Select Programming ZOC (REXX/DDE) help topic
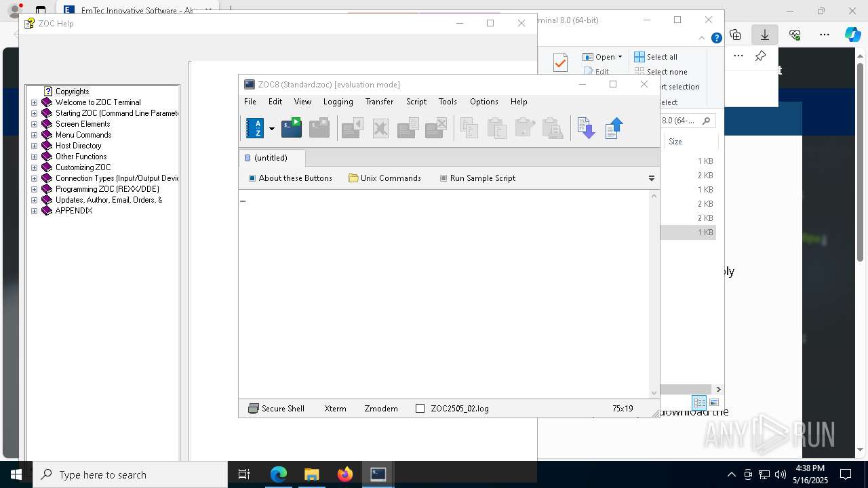Viewport: 868px width, 488px height. [107, 189]
